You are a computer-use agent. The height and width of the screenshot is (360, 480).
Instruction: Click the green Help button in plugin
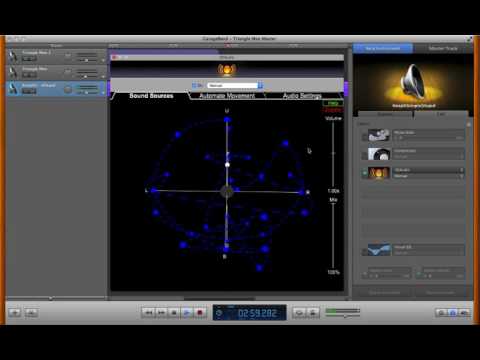[x=333, y=103]
